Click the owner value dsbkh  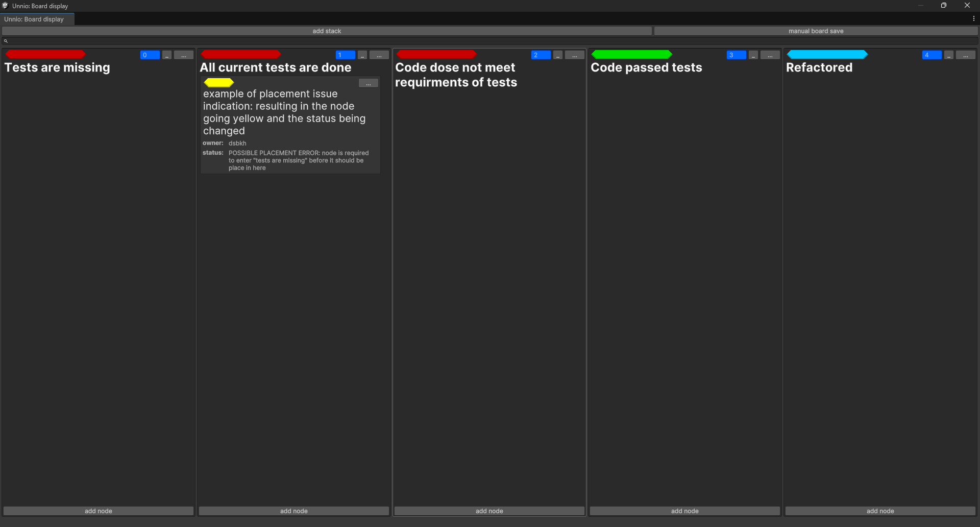[237, 143]
